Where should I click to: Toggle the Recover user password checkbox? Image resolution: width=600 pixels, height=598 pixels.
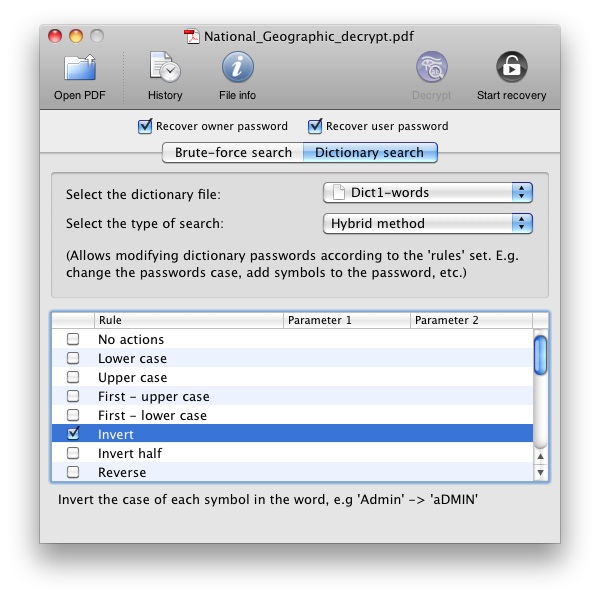pos(315,126)
